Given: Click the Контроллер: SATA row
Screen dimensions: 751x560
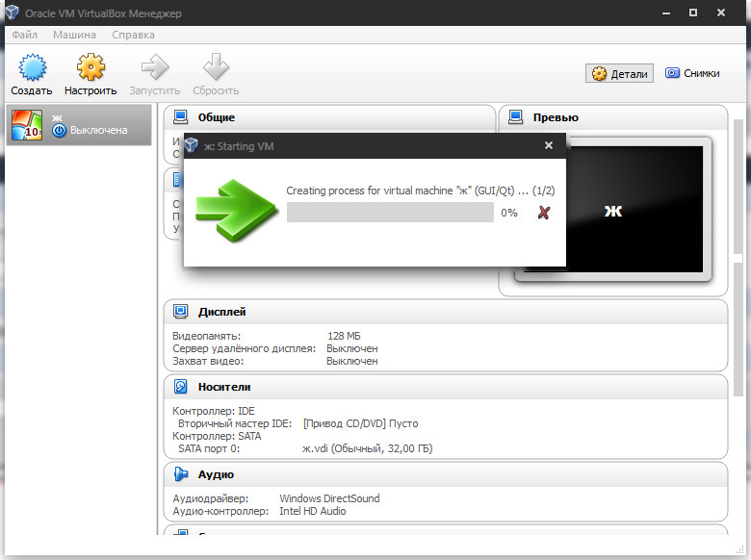Looking at the screenshot, I should pos(217,436).
